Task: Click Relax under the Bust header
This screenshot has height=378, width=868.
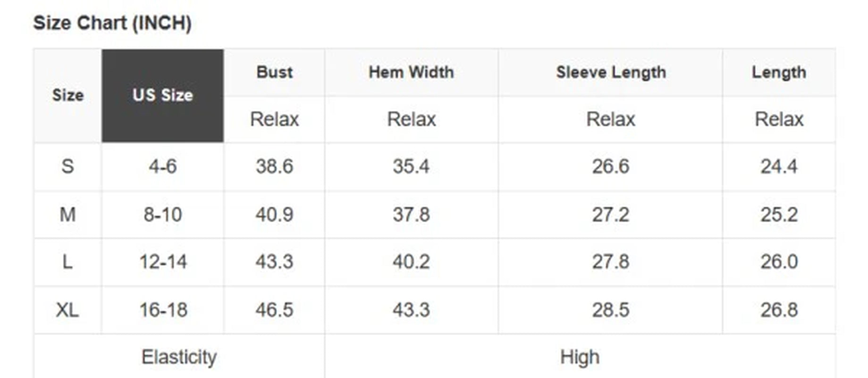Action: coord(274,119)
